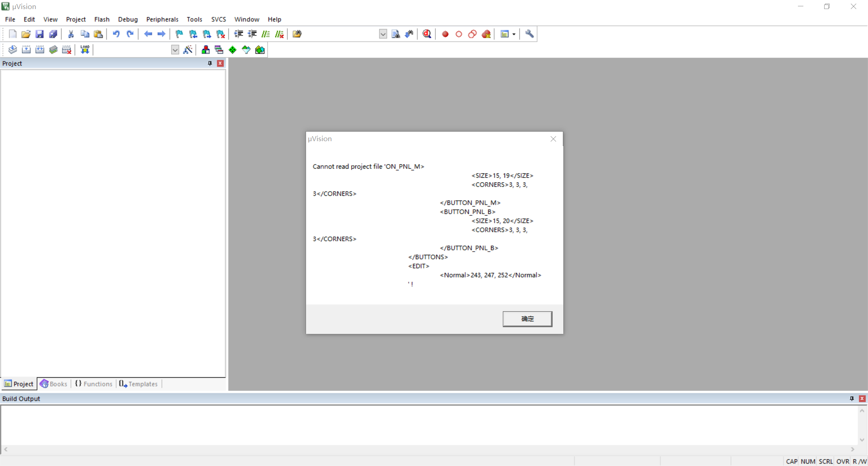
Task: Open the Project menu
Action: click(76, 19)
